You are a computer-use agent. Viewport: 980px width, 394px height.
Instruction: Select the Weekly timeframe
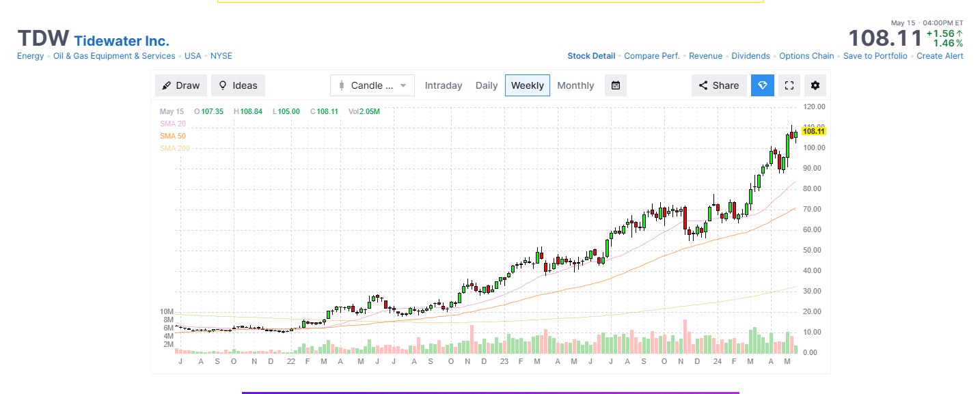click(x=528, y=85)
